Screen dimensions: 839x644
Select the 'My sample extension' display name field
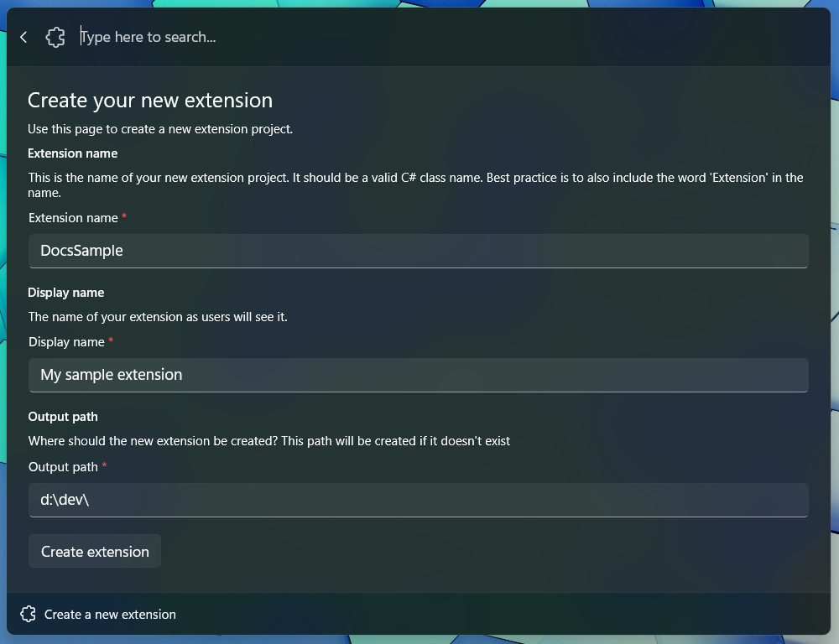(418, 375)
